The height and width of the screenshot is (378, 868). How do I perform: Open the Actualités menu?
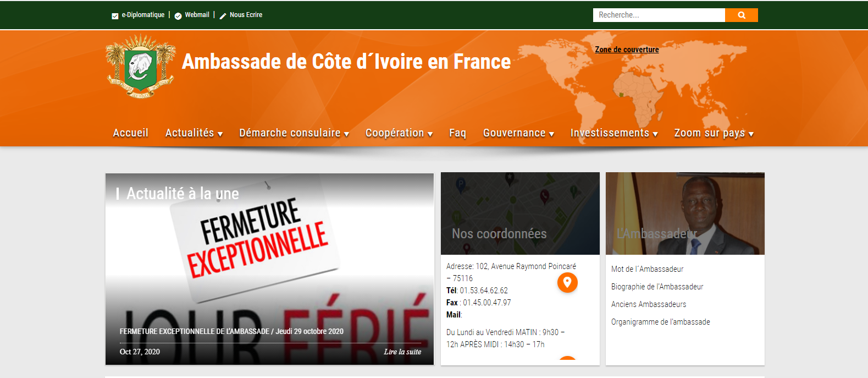193,133
